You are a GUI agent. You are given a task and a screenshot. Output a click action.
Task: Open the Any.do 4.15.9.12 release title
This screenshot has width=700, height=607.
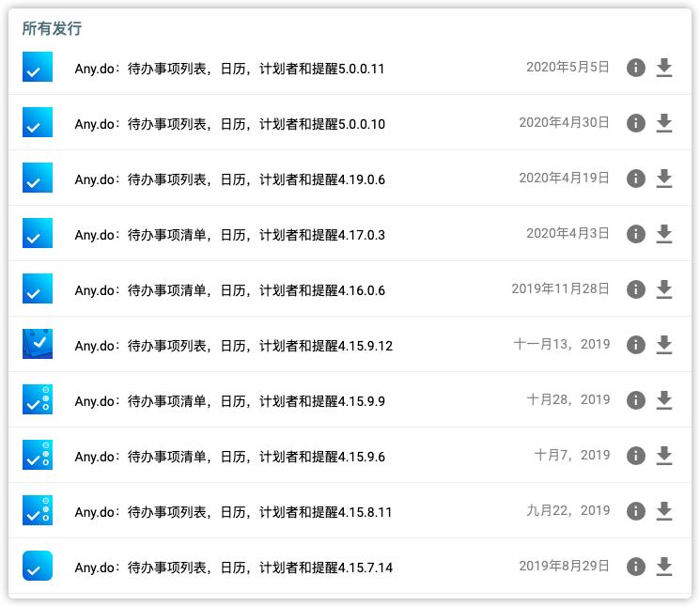[x=233, y=346]
